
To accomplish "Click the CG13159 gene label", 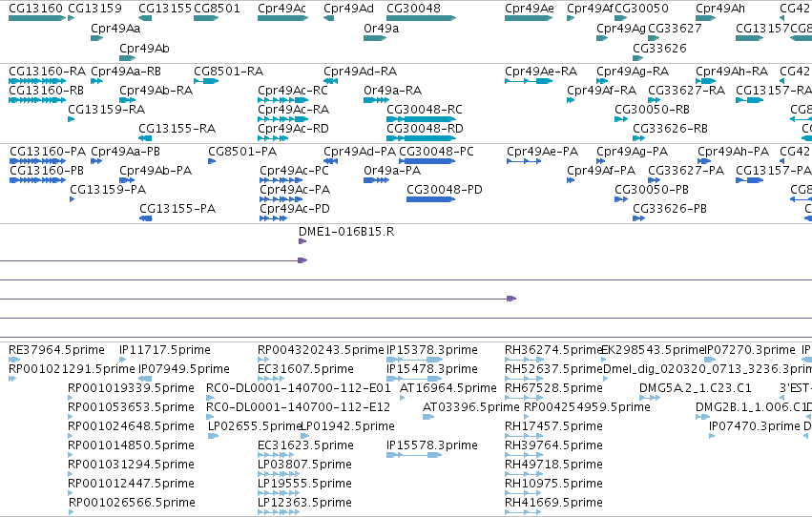I will [94, 9].
